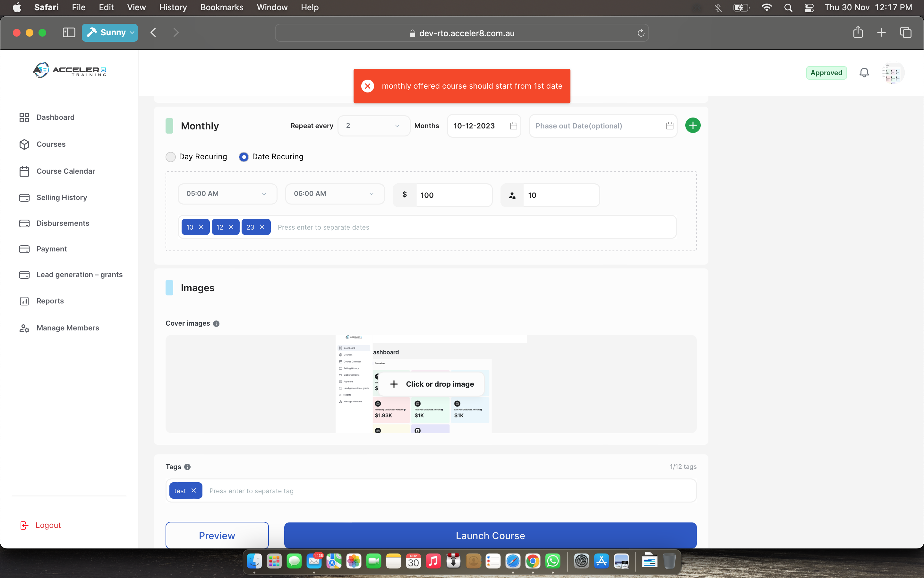The height and width of the screenshot is (578, 924).
Task: Open App Store from the Dock
Action: point(601,561)
